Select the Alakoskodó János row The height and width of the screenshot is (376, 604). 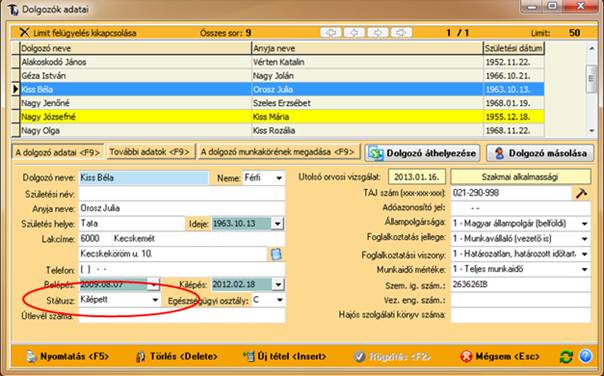282,62
